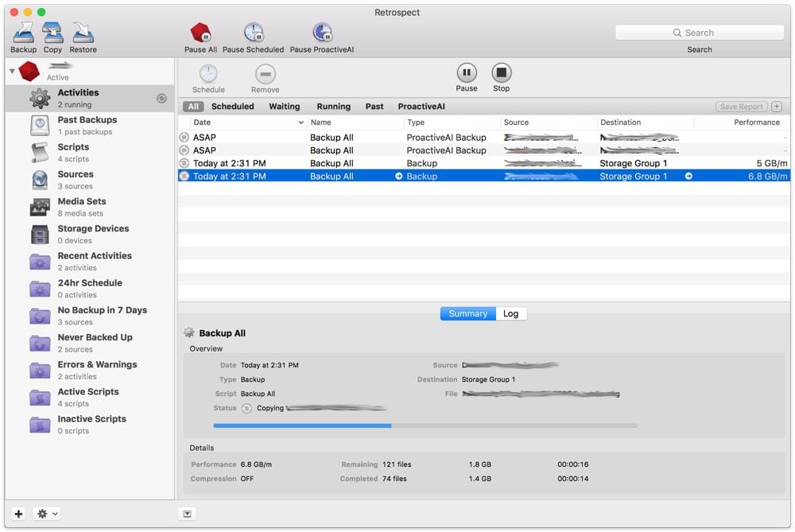Click the Copy toolbar icon

pyautogui.click(x=52, y=33)
